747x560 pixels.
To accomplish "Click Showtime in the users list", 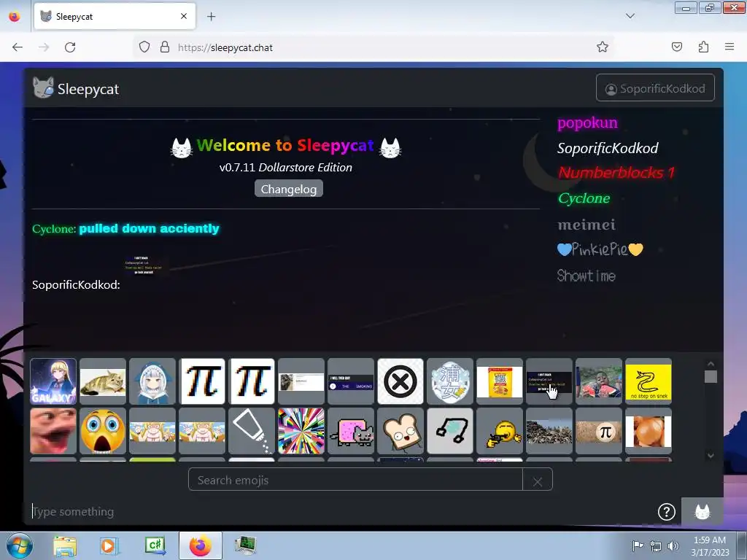I will point(587,276).
